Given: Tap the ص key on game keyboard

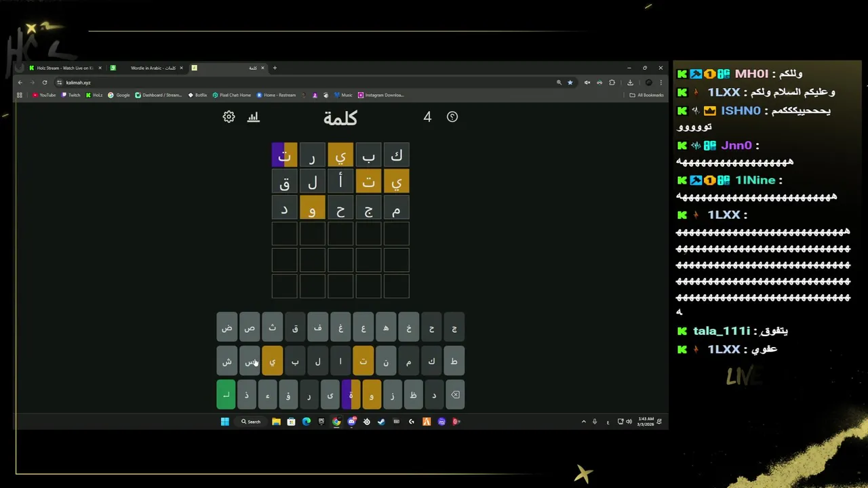Looking at the screenshot, I should 250,327.
